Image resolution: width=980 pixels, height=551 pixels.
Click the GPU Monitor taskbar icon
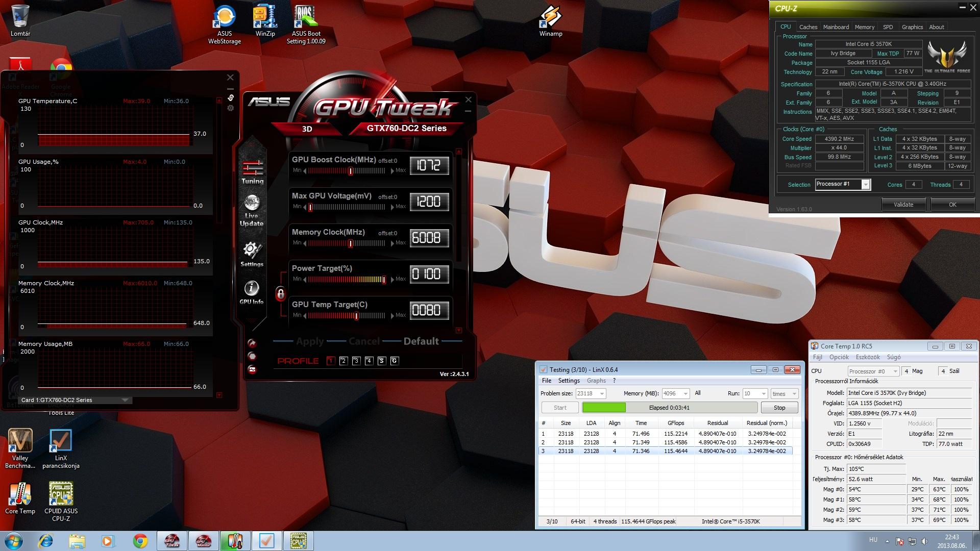coord(203,541)
